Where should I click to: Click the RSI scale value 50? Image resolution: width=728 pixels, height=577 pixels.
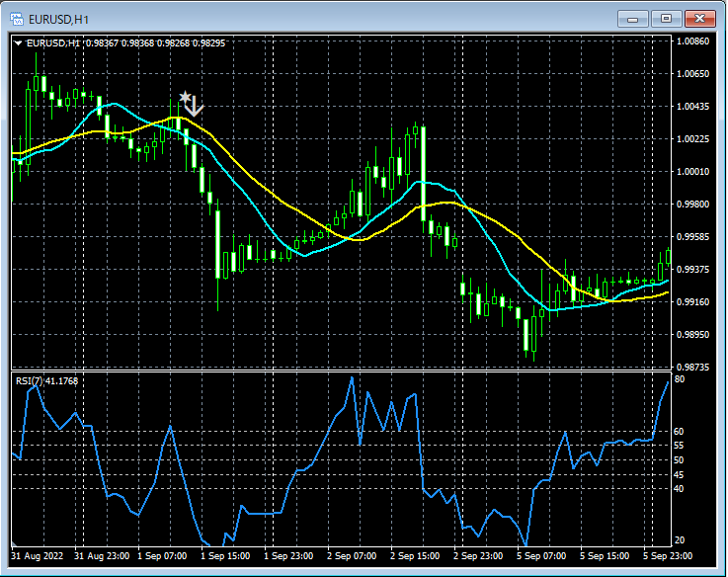pos(679,460)
